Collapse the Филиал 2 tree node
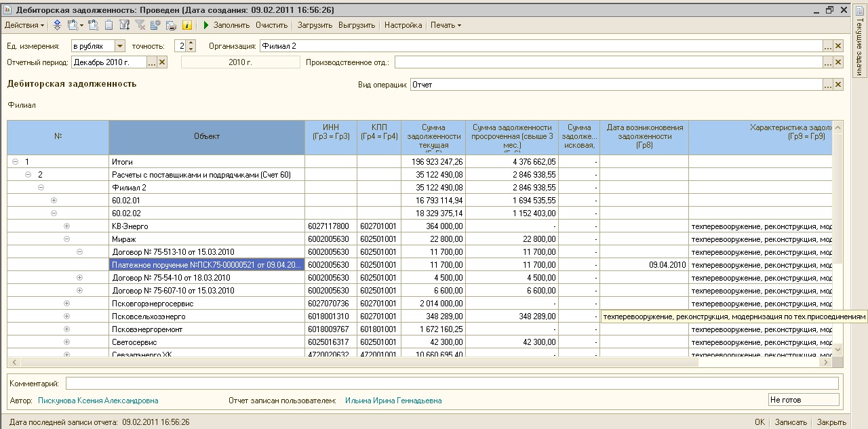 pyautogui.click(x=41, y=188)
